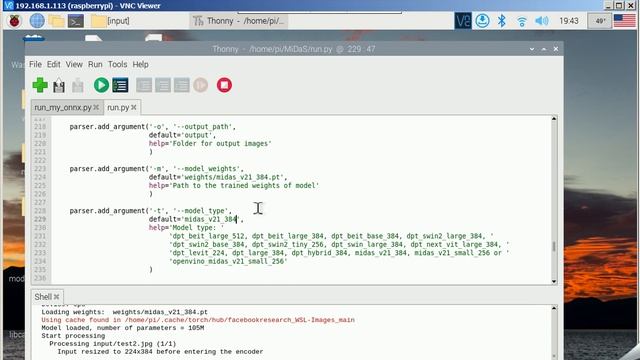Viewport: 640px width, 360px height.
Task: Open the Run menu in Thonny
Action: click(x=95, y=64)
